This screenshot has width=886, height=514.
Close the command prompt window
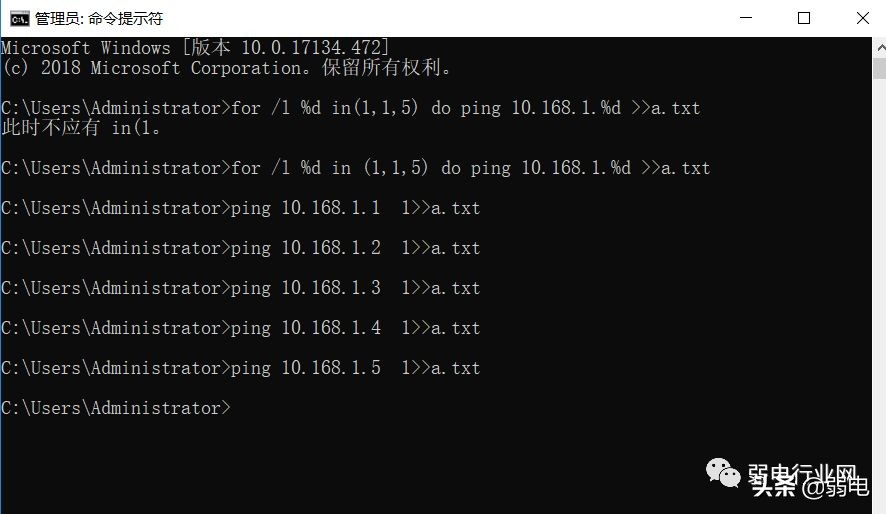click(x=862, y=18)
